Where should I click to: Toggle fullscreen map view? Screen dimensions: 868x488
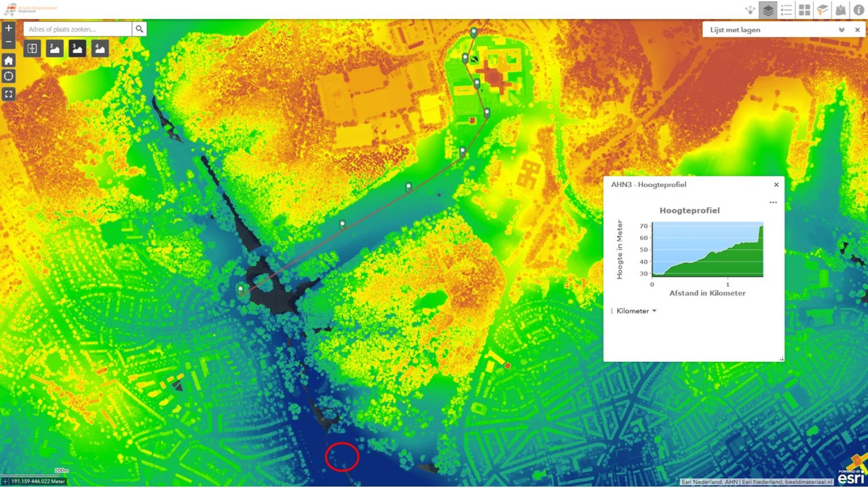click(x=9, y=94)
